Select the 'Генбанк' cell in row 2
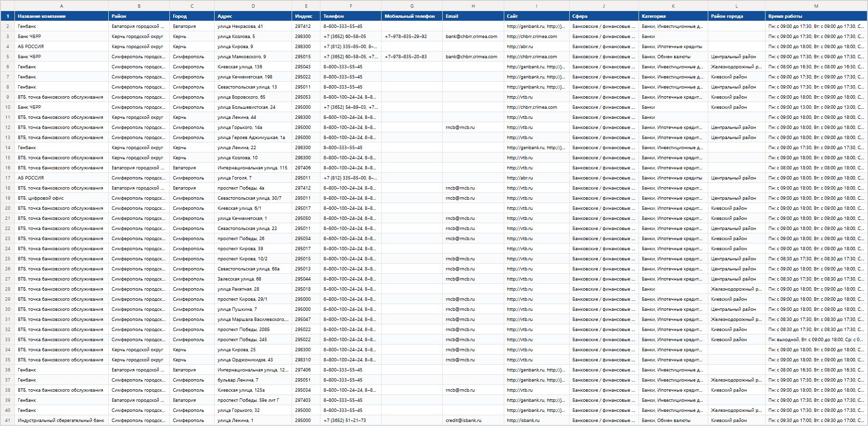The height and width of the screenshot is (434, 868). point(62,26)
